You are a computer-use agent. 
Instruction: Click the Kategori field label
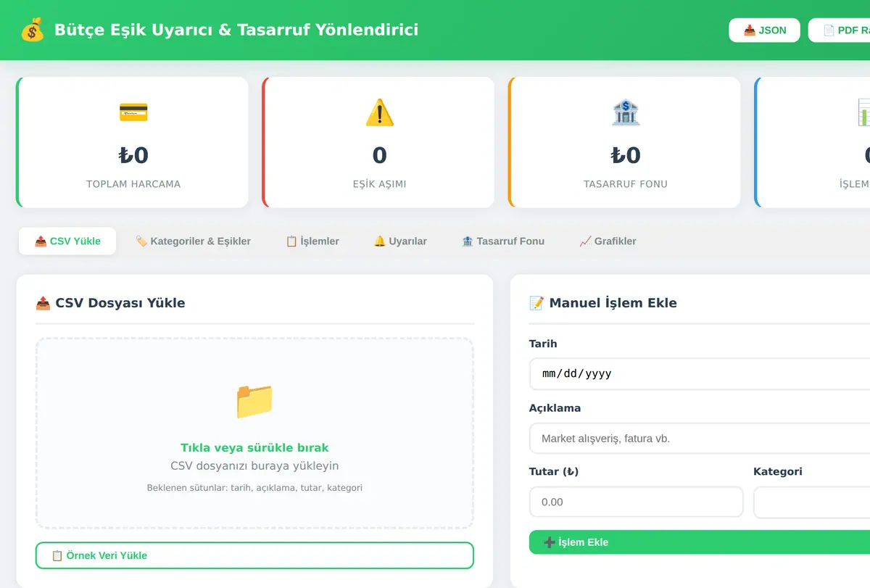(x=778, y=472)
